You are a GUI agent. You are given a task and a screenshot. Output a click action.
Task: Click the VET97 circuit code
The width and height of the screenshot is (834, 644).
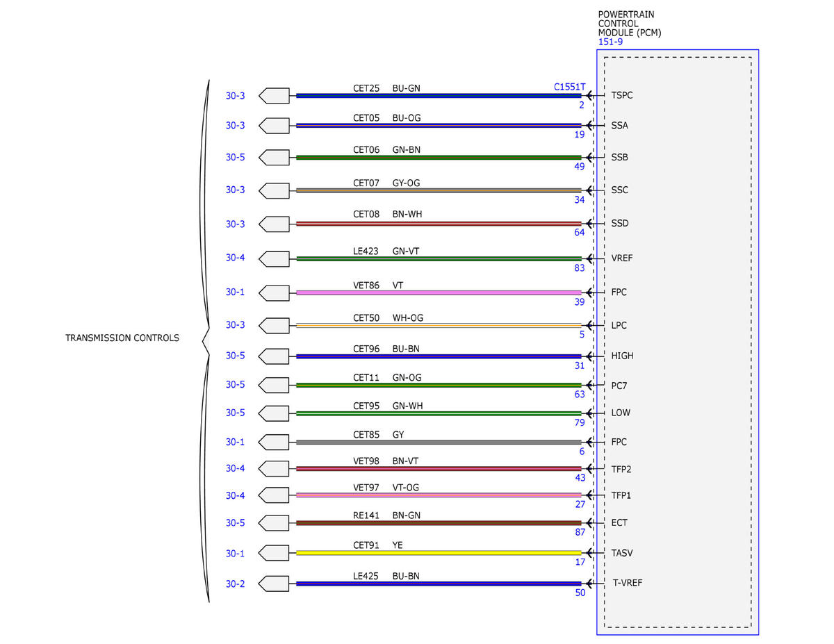point(366,488)
